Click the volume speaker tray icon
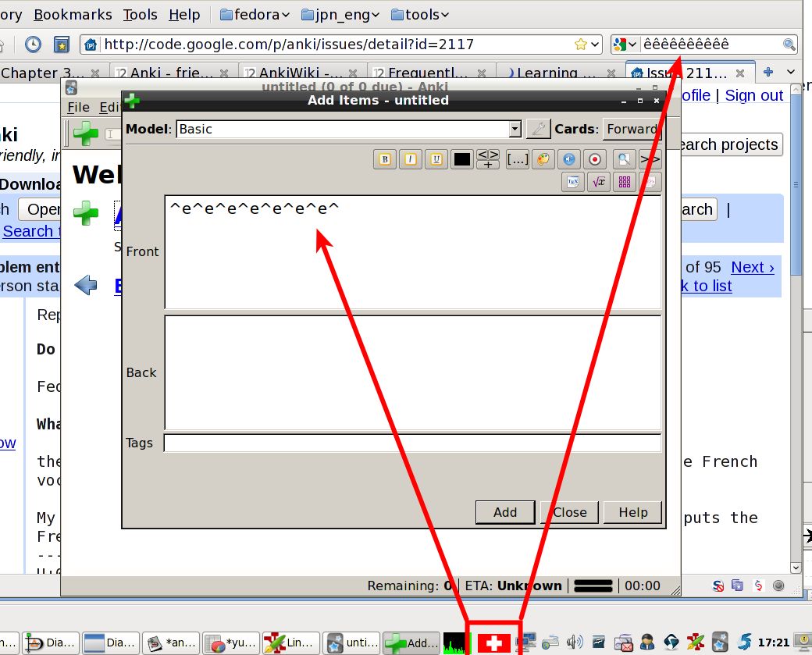The image size is (812, 655). pyautogui.click(x=575, y=643)
